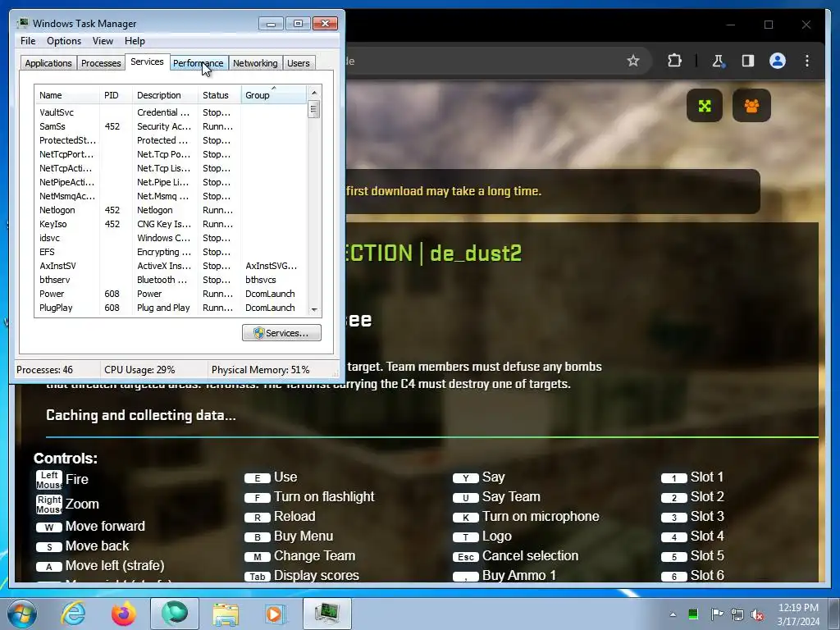Click the Task Manager taskbar button
Viewport: 840px width, 630px height.
(327, 614)
